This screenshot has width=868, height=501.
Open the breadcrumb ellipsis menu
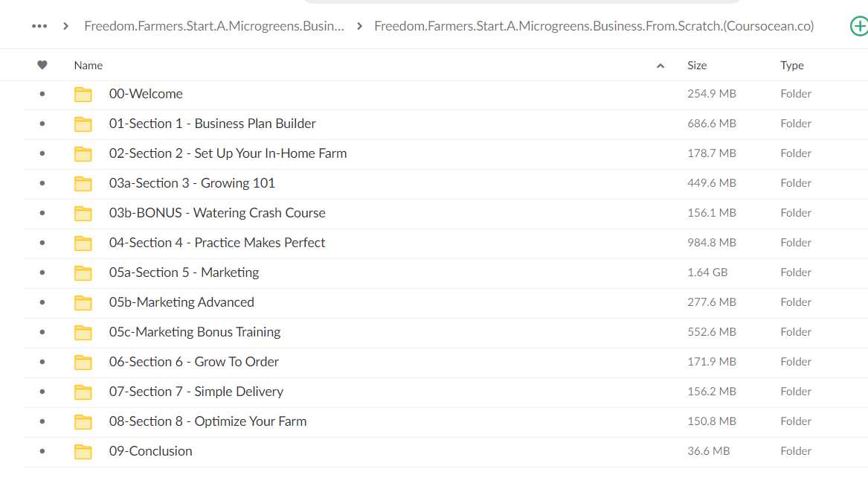(x=39, y=26)
